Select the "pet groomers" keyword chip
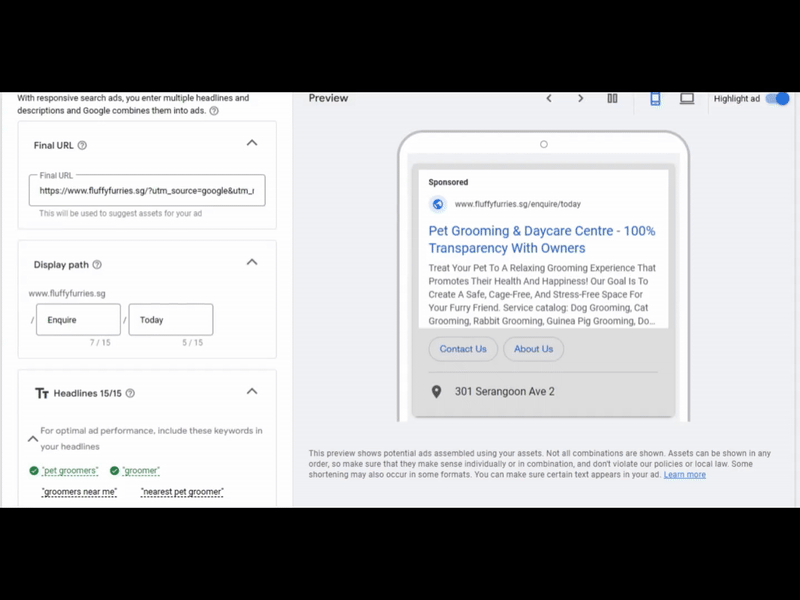The image size is (800, 600). point(70,470)
